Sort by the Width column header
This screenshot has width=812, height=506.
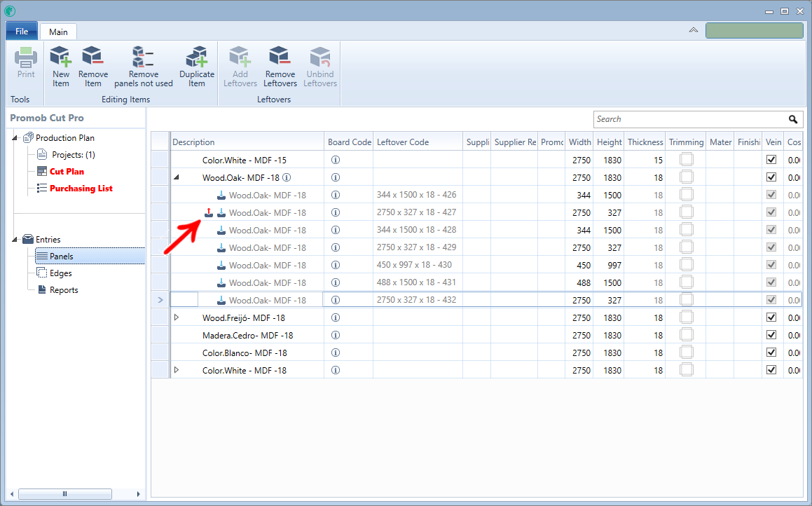(x=579, y=142)
